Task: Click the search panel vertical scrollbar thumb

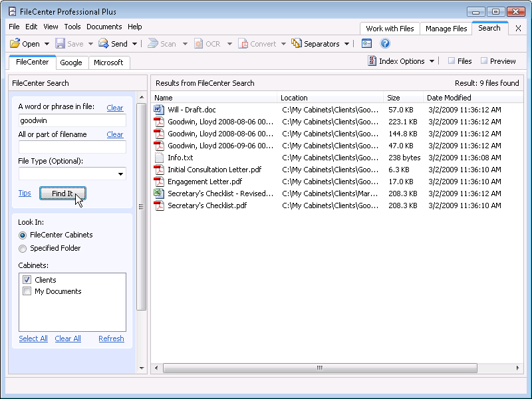Action: point(141,207)
